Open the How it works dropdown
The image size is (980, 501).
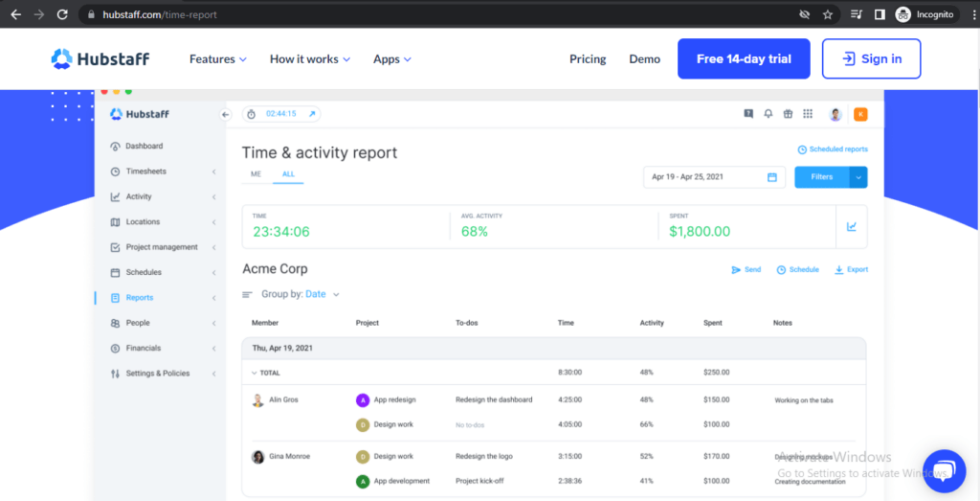pyautogui.click(x=310, y=59)
